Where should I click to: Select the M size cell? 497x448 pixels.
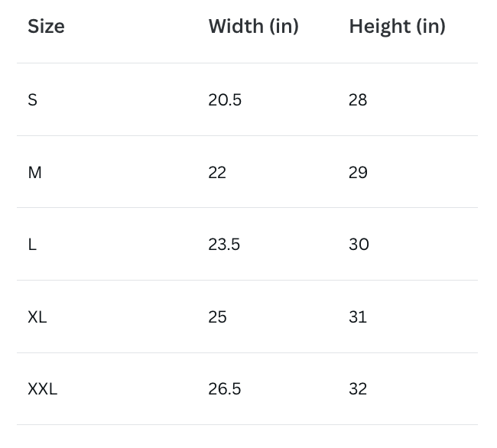[x=34, y=173]
